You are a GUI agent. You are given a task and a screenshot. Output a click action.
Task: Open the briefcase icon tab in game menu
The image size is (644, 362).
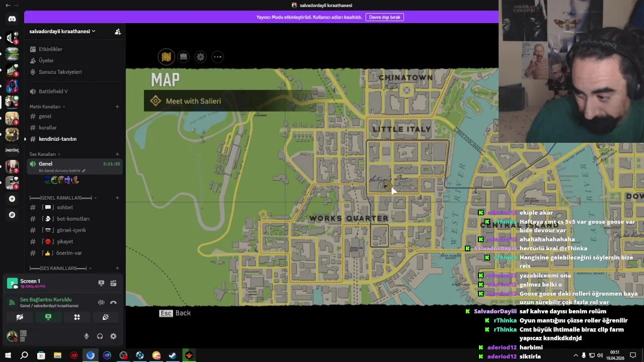[184, 57]
